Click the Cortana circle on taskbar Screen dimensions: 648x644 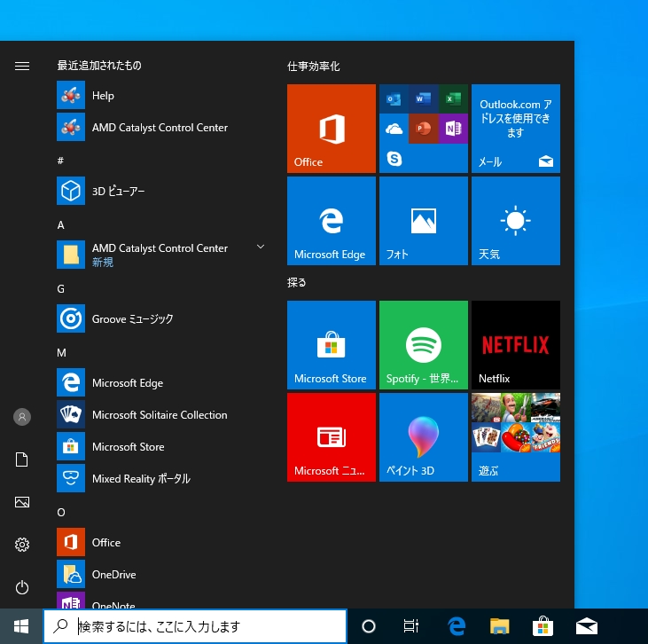pyautogui.click(x=368, y=626)
